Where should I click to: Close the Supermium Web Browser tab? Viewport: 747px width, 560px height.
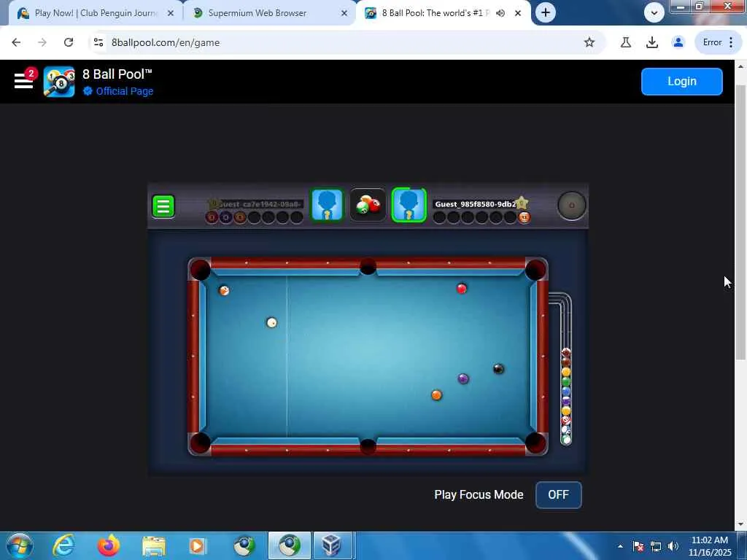344,13
